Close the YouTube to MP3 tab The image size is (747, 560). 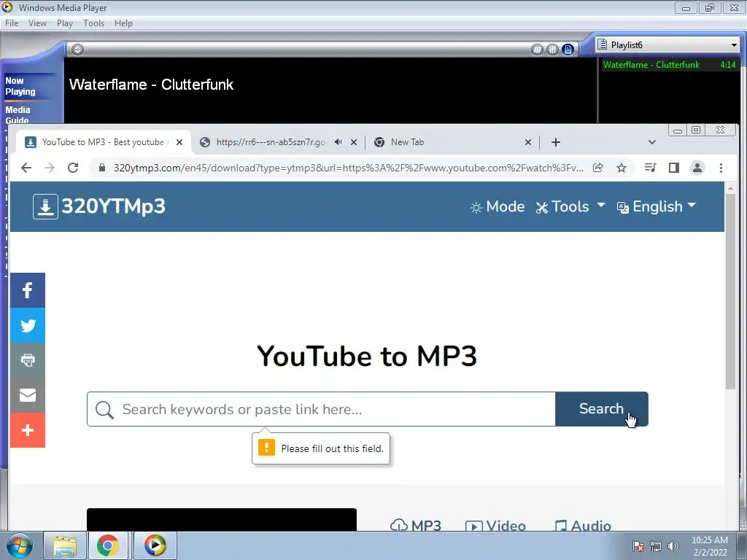click(x=179, y=142)
